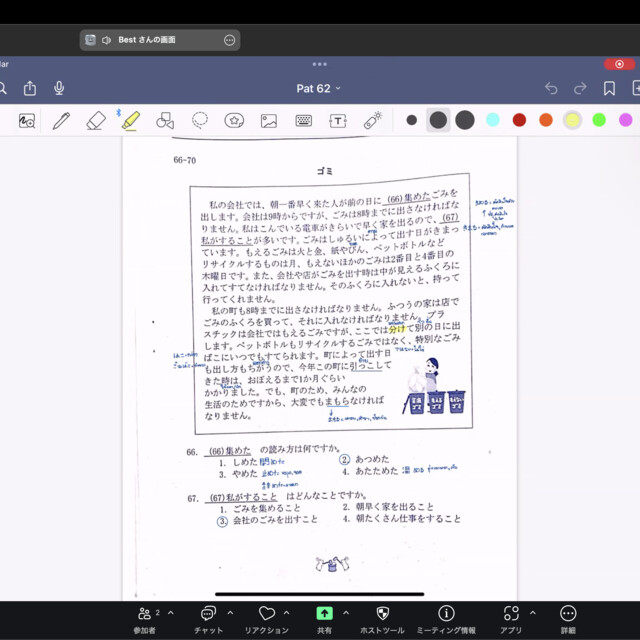The image size is (640, 640).
Task: Open the Reactions menu item
Action: 267,619
